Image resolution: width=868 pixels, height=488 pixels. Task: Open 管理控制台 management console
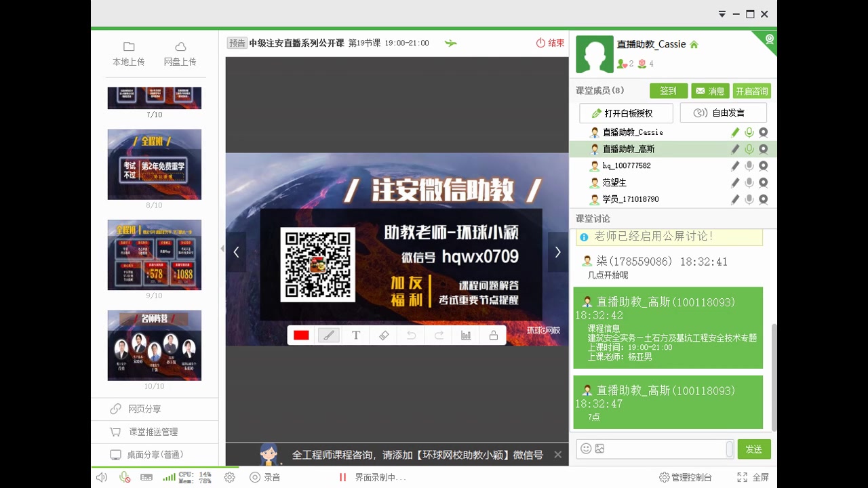[686, 477]
